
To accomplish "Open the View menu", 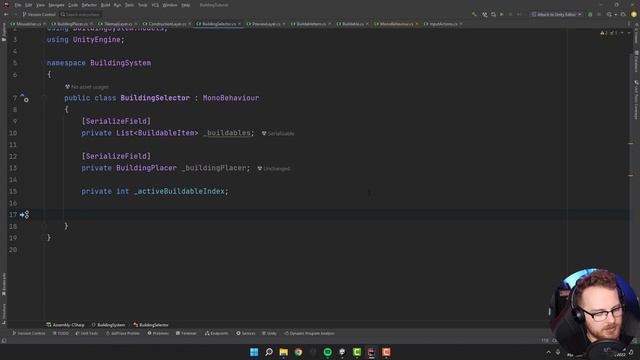I will coord(40,5).
